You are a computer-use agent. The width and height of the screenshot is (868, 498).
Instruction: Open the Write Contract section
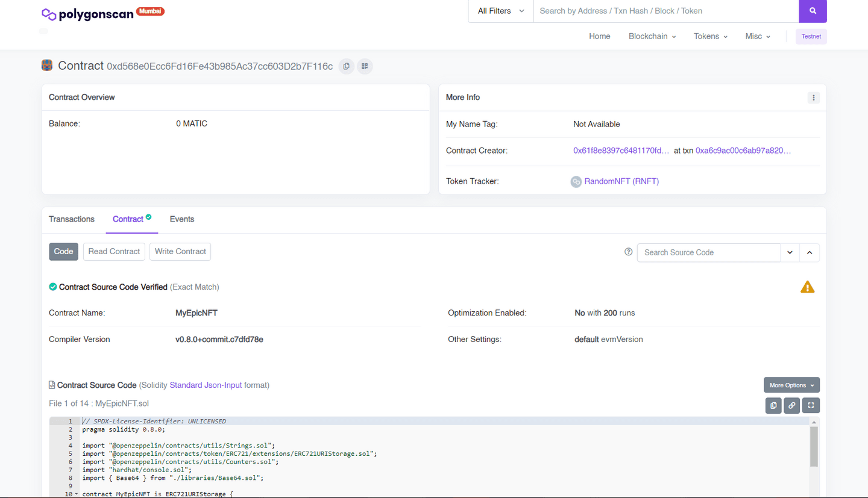click(x=180, y=251)
